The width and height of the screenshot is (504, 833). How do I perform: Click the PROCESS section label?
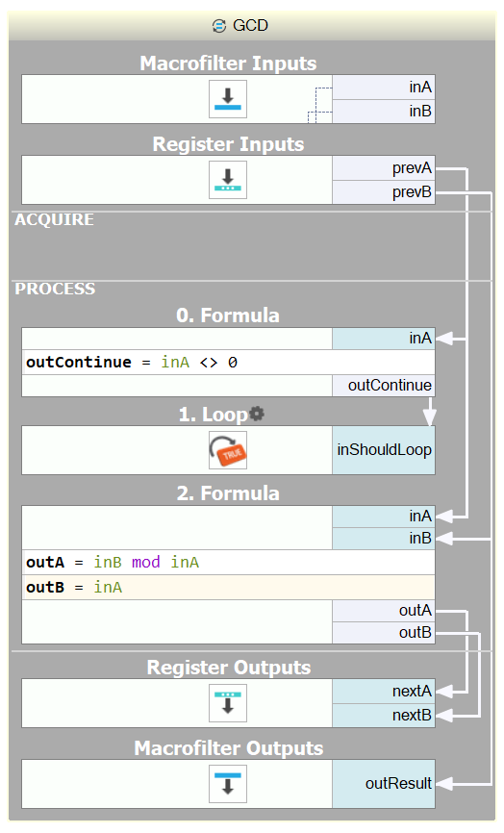coord(55,289)
